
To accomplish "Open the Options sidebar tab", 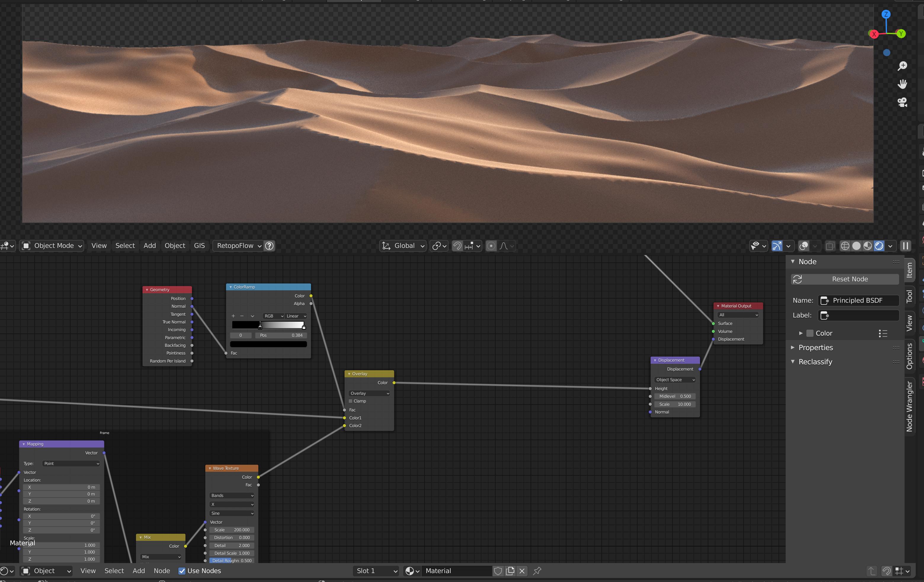I will tap(909, 356).
